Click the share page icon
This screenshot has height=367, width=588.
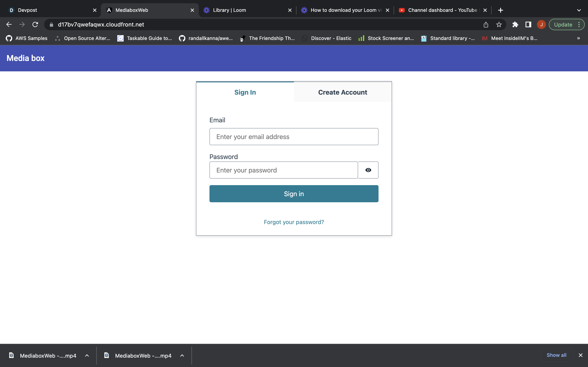pos(486,24)
